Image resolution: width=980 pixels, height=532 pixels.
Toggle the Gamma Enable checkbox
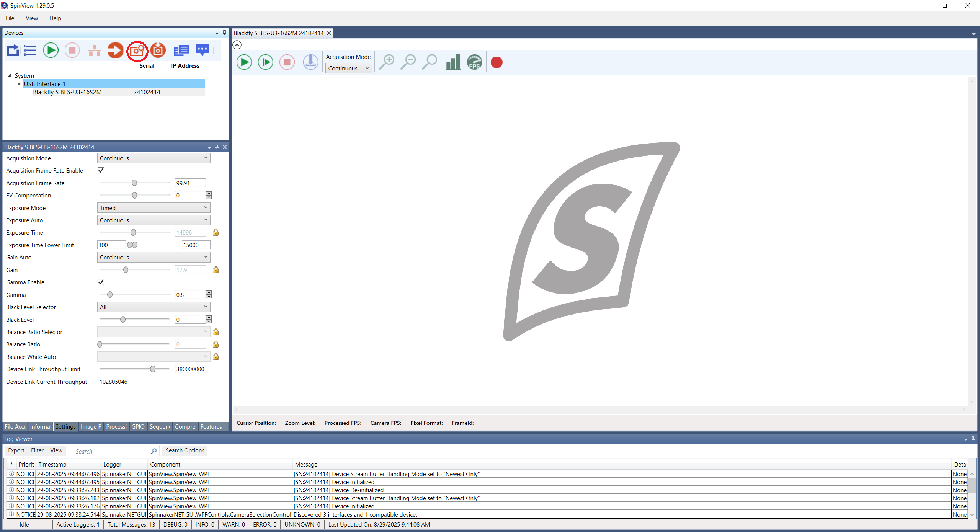coord(101,282)
